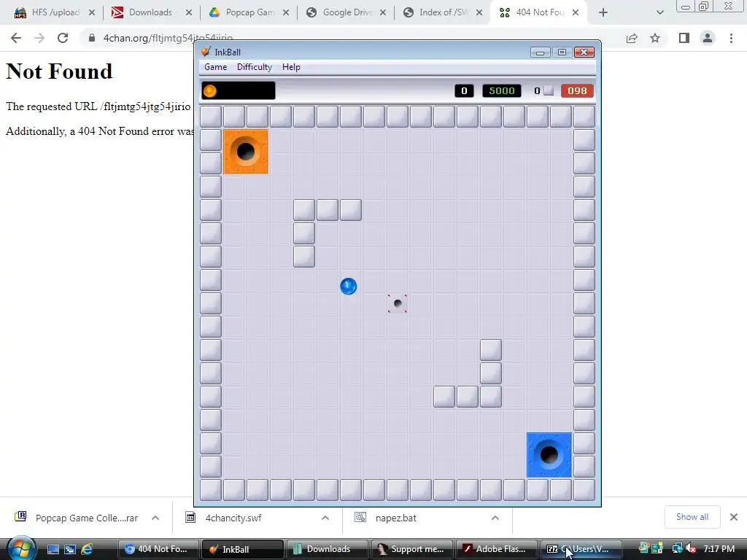
Task: Close the 404 Not Found tab
Action: tap(576, 12)
